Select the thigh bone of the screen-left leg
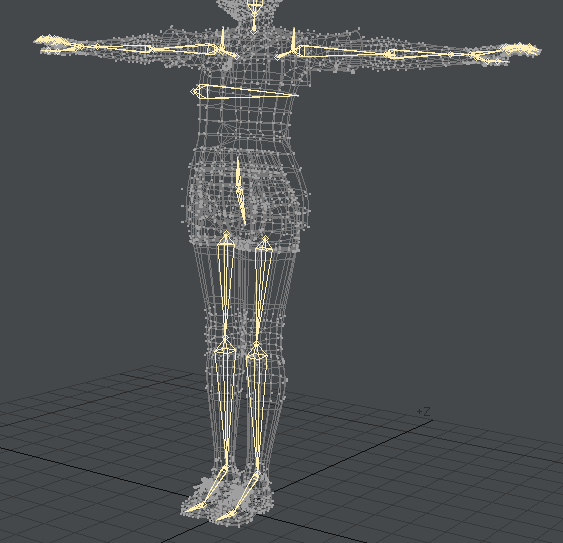 pyautogui.click(x=226, y=286)
